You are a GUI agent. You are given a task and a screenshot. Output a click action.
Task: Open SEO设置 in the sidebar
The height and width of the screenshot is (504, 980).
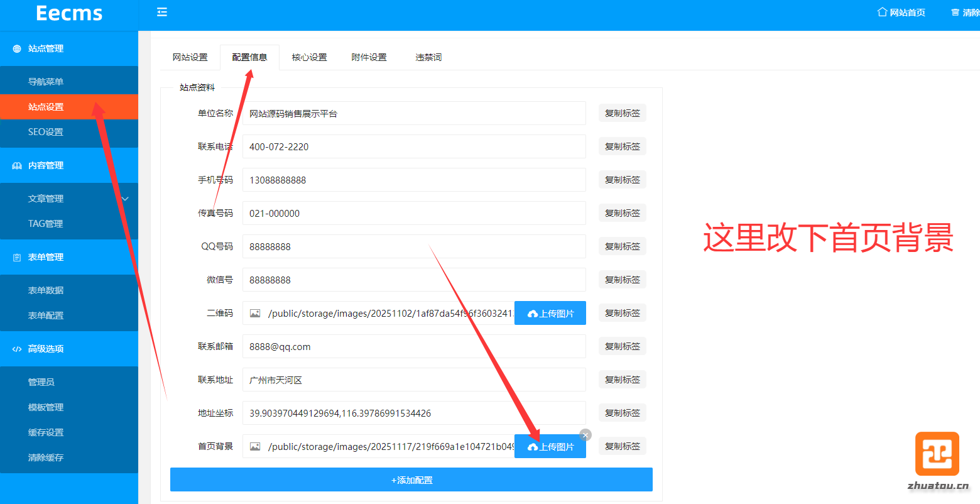(x=46, y=132)
